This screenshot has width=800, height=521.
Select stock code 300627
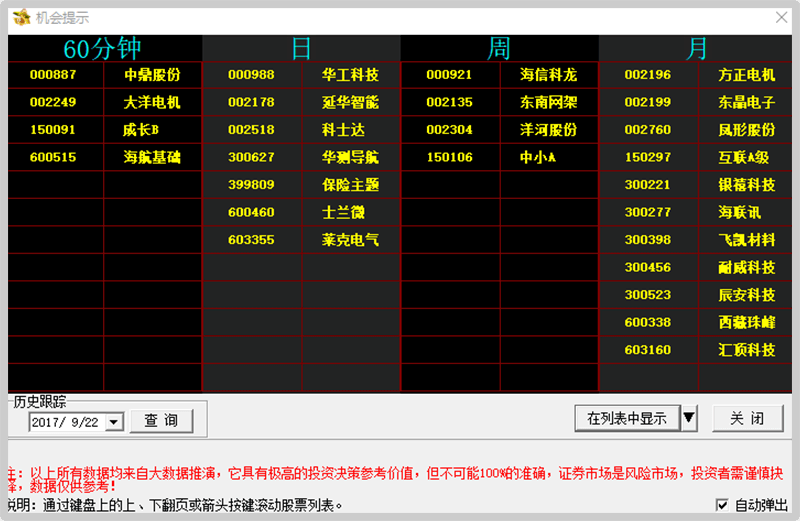tap(252, 158)
